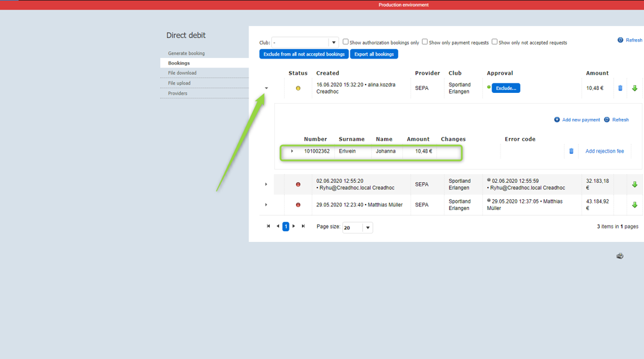Viewport: 644px width, 359px height.
Task: Expand the 02.06.2020 booking row
Action: 266,185
